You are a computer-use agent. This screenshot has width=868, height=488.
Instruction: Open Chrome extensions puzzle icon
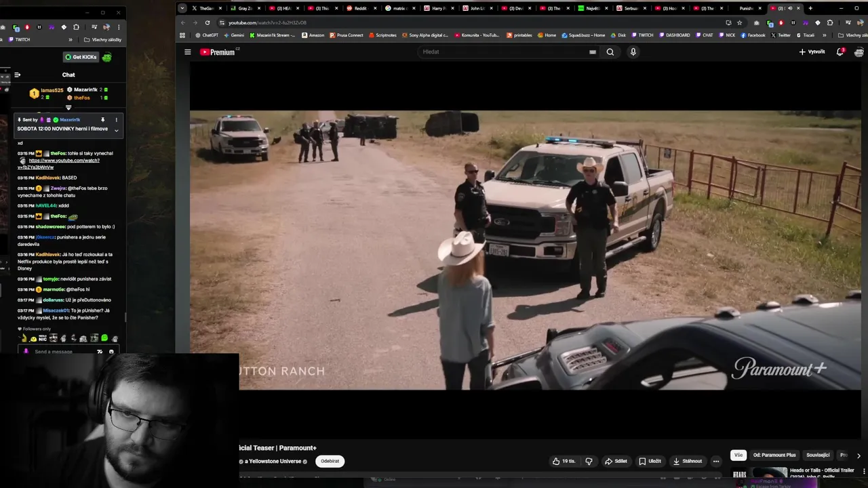pyautogui.click(x=830, y=22)
